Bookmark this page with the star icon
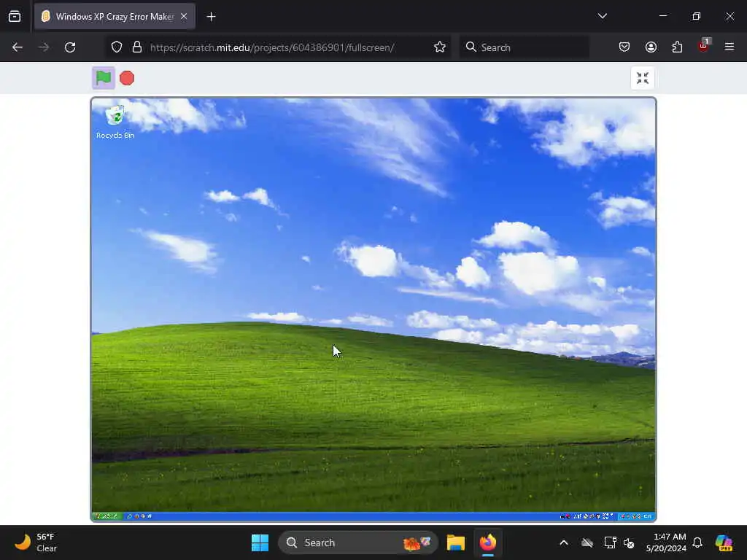Screen dimensions: 747x560 [440, 47]
